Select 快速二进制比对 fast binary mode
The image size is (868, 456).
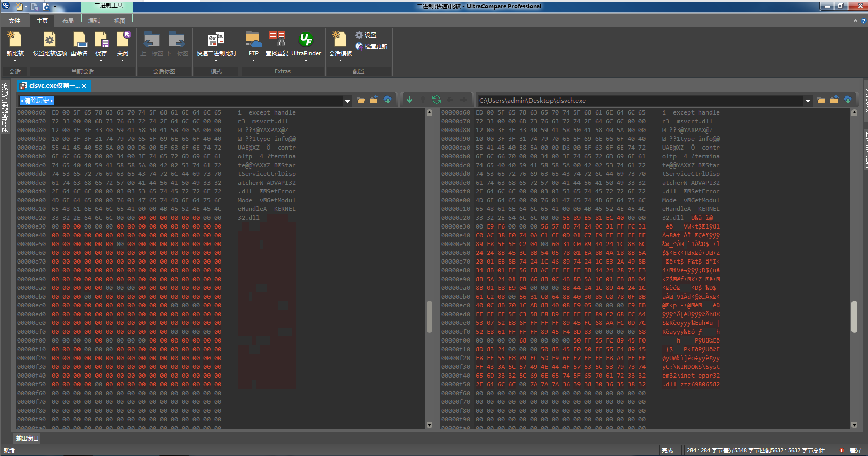point(216,40)
